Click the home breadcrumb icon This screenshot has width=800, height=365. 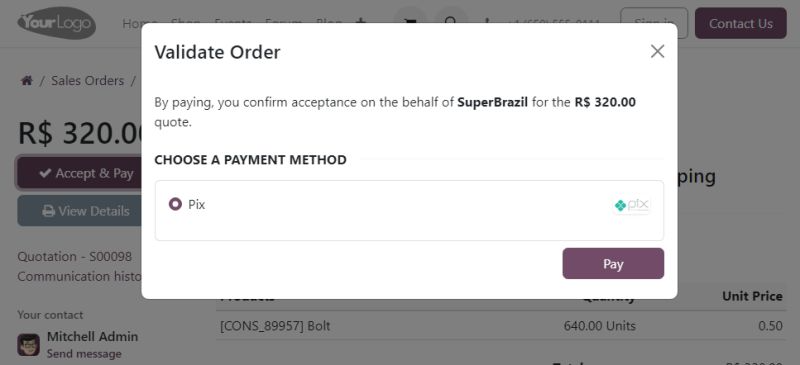pyautogui.click(x=27, y=81)
